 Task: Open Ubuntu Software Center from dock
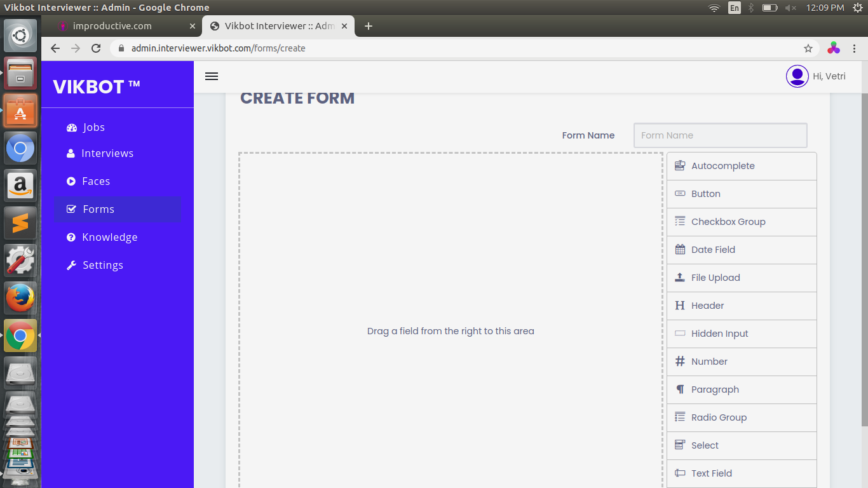[20, 111]
